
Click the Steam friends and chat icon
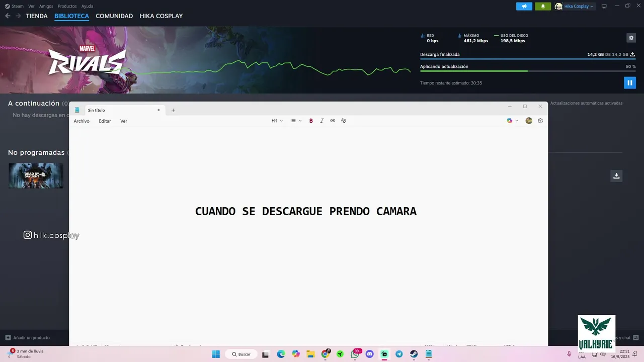636,338
